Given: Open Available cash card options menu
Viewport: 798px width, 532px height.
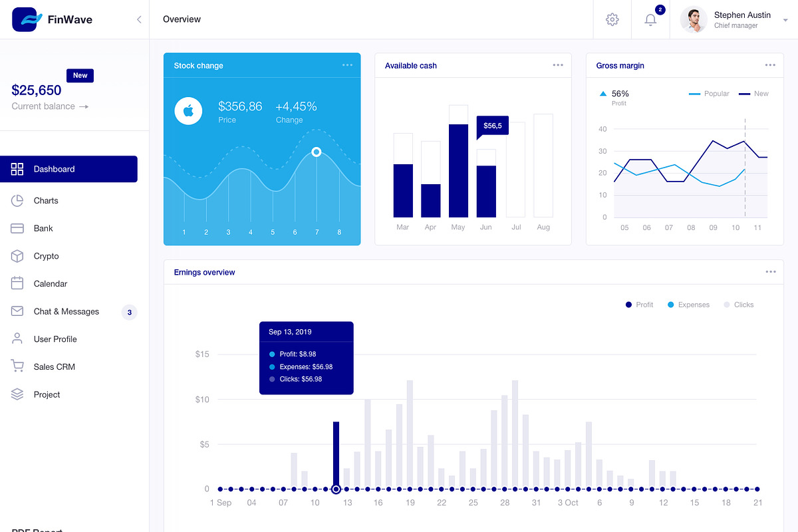Looking at the screenshot, I should point(558,65).
